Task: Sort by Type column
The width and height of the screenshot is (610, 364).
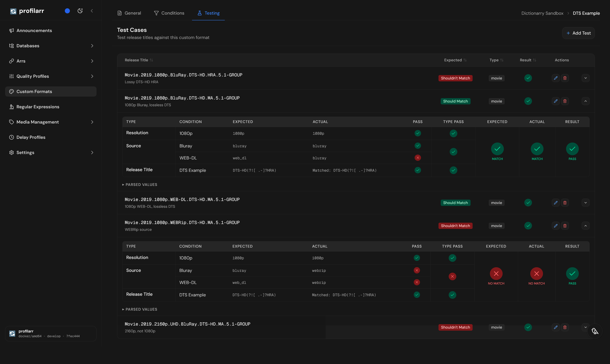Action: coord(497,60)
